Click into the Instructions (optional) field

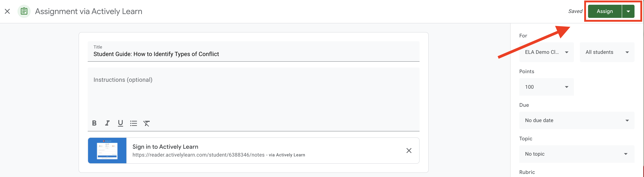(x=253, y=93)
